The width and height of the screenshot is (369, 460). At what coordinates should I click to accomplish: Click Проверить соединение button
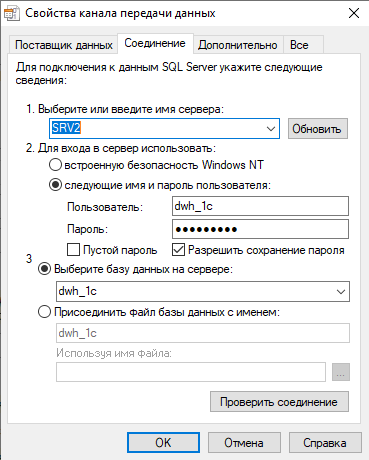tap(279, 402)
